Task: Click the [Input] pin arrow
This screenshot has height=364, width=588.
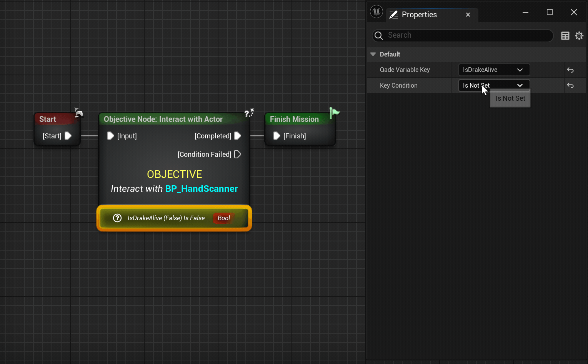Action: (x=110, y=136)
